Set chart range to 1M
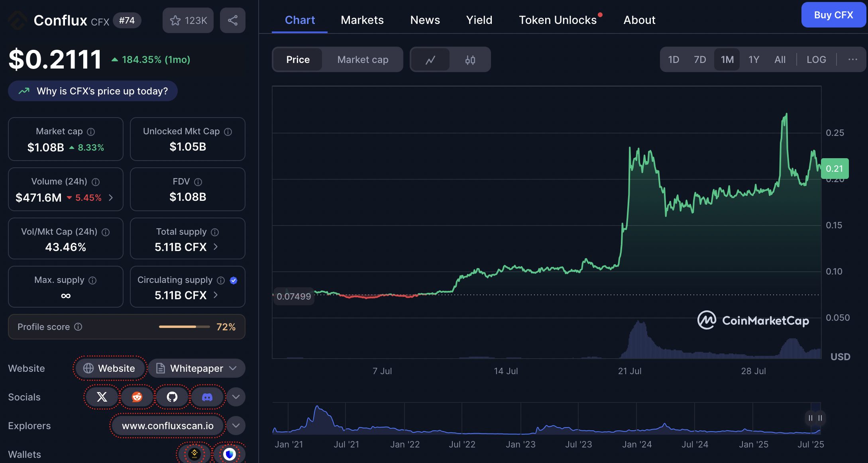868x463 pixels. coord(727,60)
